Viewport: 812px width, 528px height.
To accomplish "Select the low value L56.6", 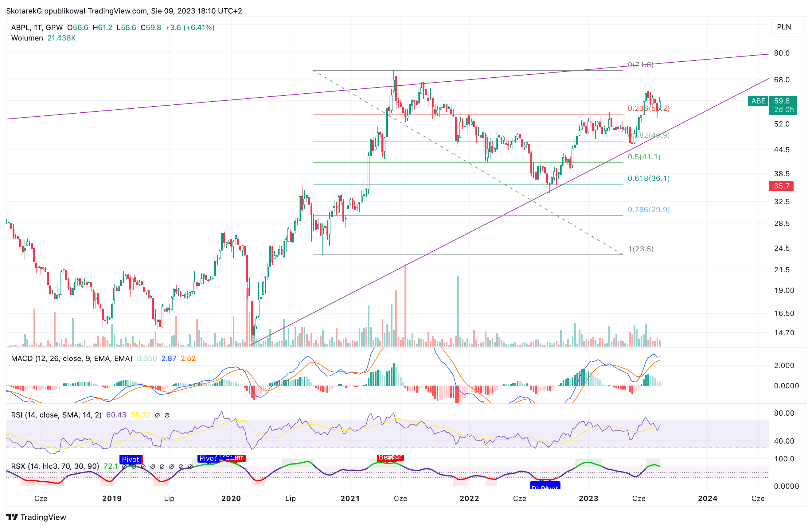I will click(x=126, y=28).
